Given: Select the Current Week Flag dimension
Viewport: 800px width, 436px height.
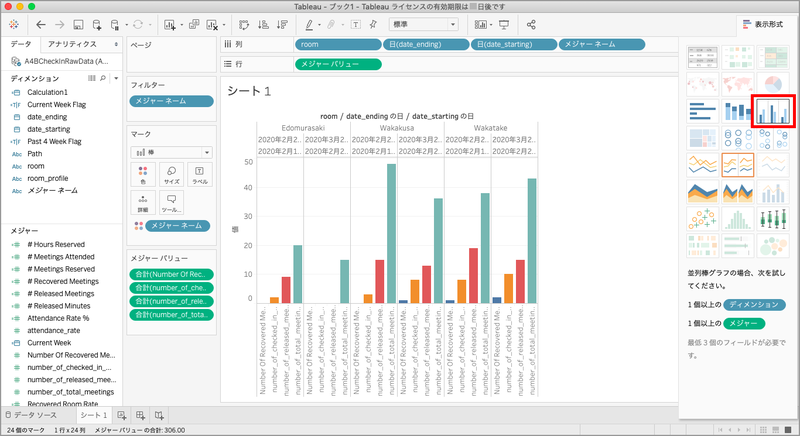Looking at the screenshot, I should coord(57,105).
